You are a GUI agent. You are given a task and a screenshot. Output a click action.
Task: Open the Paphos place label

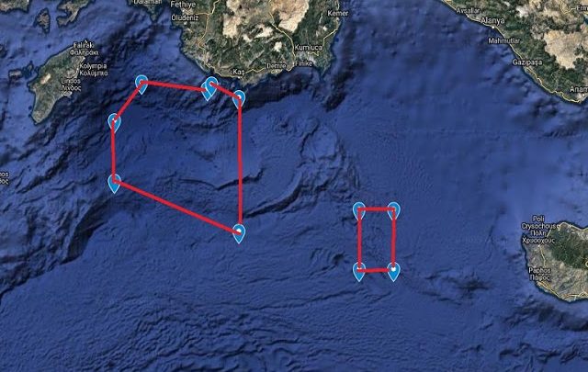(x=539, y=270)
